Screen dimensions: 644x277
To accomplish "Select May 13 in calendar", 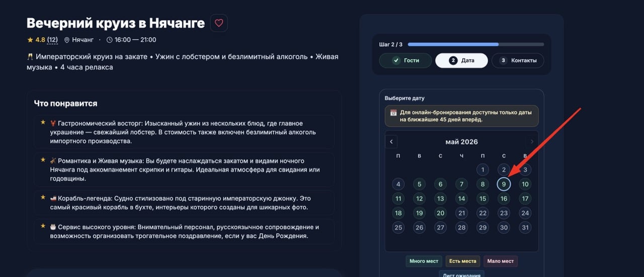I will 440,199.
